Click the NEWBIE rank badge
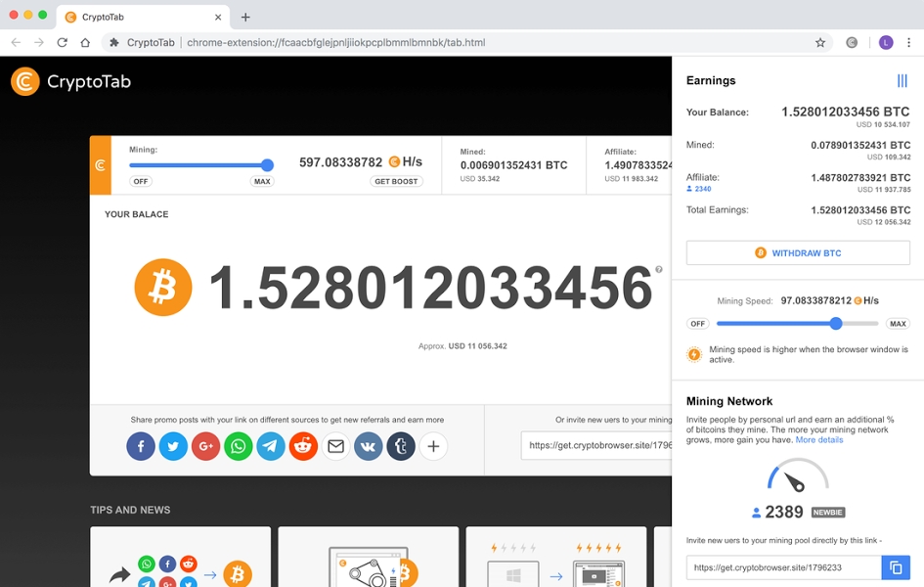The image size is (924, 587). click(x=828, y=512)
